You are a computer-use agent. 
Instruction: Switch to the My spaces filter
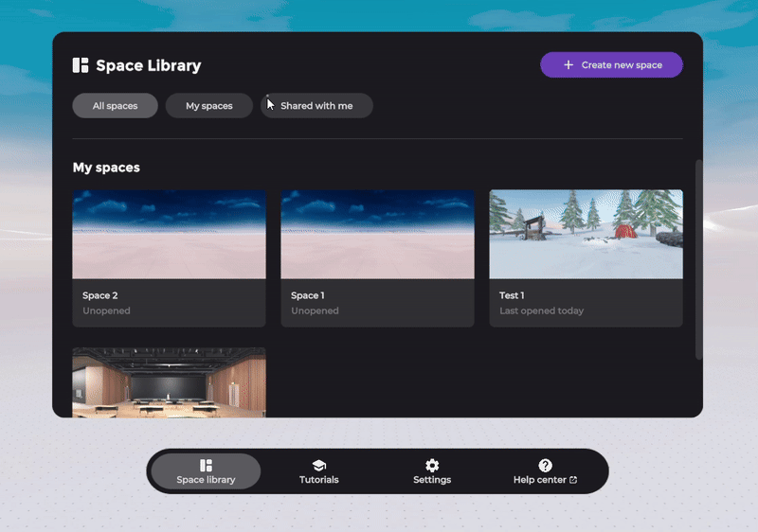(x=208, y=106)
